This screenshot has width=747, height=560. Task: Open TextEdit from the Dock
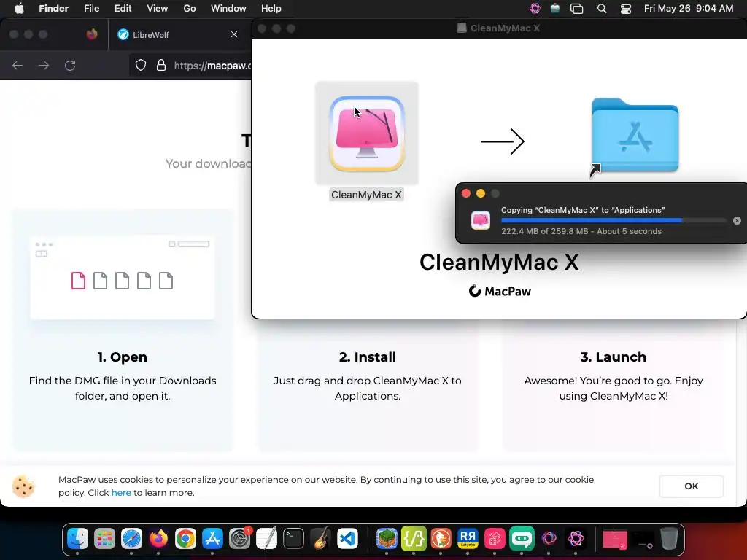(x=266, y=539)
